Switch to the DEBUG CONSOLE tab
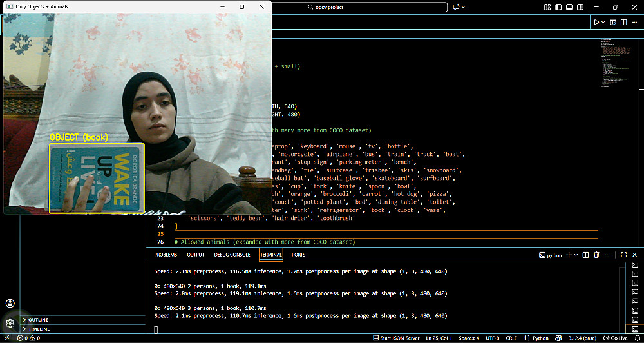 point(232,255)
